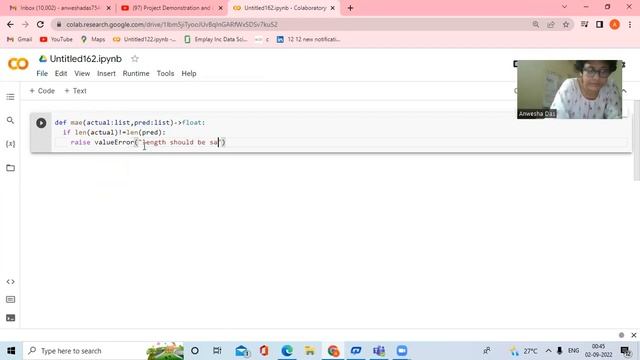This screenshot has width=640, height=360.
Task: Open Office app from taskbar
Action: pos(264,351)
